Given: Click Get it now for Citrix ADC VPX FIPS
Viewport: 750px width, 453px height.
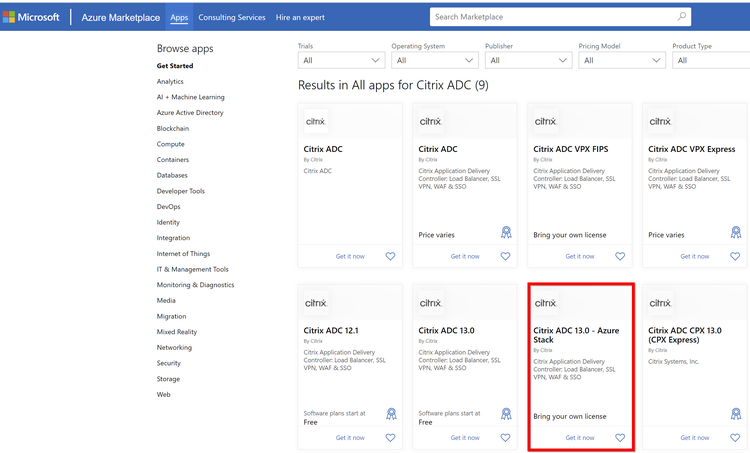Looking at the screenshot, I should 580,256.
